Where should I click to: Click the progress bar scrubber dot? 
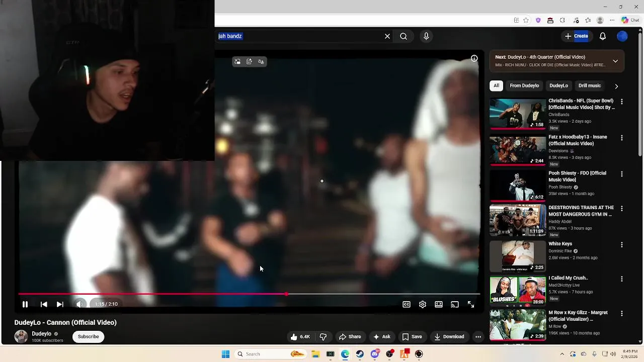(286, 294)
